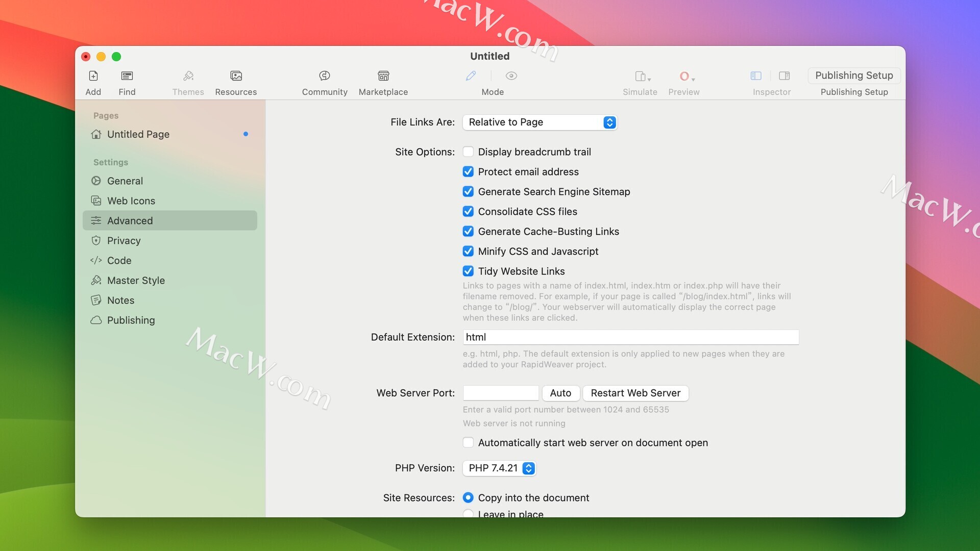Open Publishing settings section
Viewport: 980px width, 551px height.
point(170,320)
